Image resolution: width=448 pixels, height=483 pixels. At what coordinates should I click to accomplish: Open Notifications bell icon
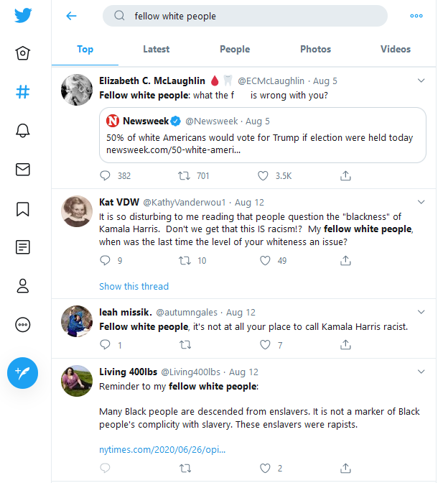point(23,130)
